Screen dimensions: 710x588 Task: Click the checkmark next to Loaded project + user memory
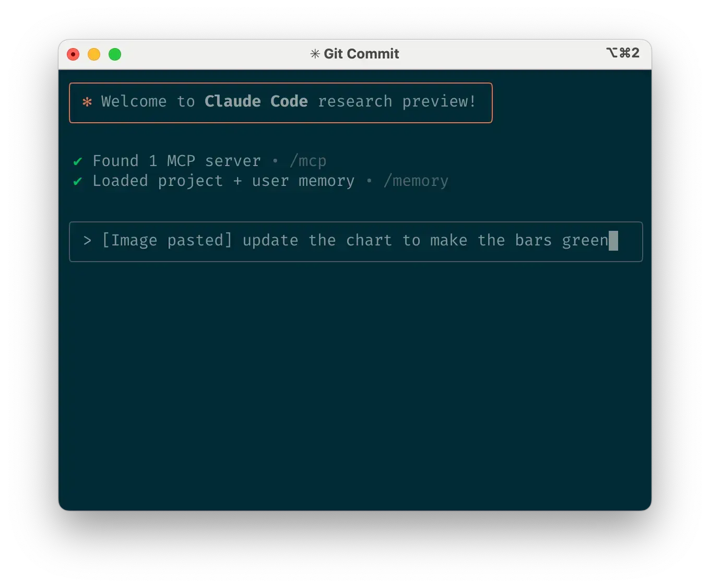(x=77, y=181)
